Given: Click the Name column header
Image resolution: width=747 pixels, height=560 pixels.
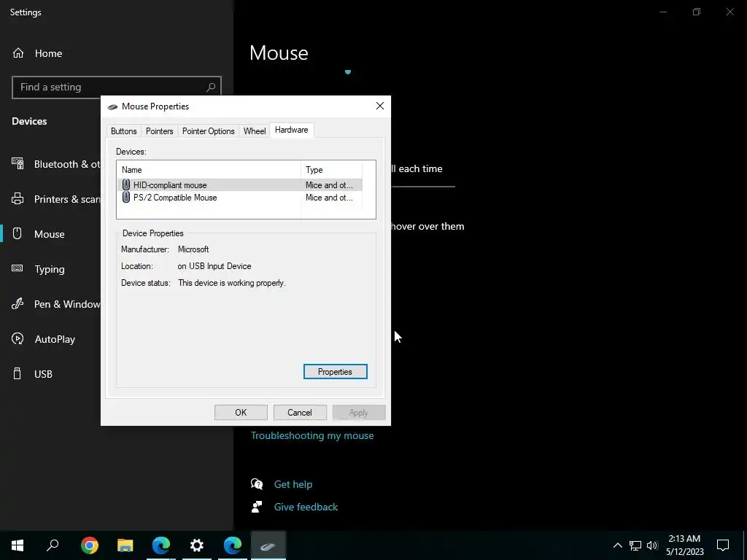Looking at the screenshot, I should click(x=209, y=170).
